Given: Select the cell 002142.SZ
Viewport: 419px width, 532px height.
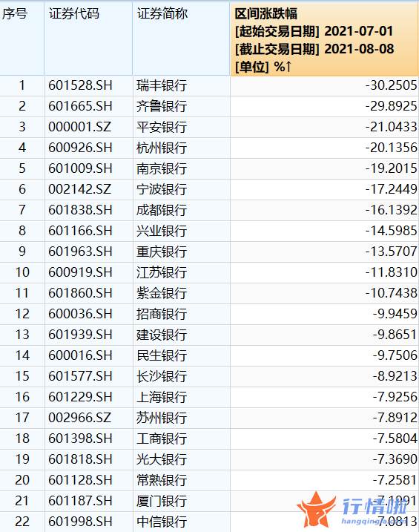Looking at the screenshot, I should click(x=88, y=189).
